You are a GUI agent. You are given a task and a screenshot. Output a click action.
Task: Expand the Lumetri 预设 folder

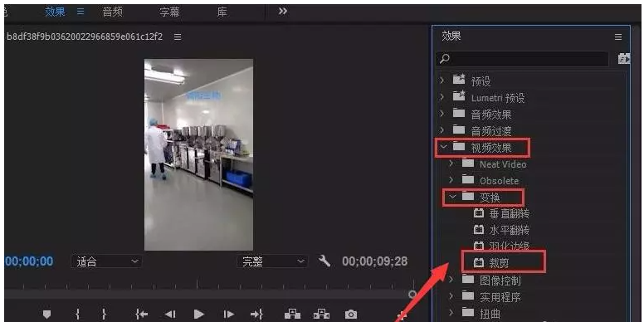click(442, 97)
